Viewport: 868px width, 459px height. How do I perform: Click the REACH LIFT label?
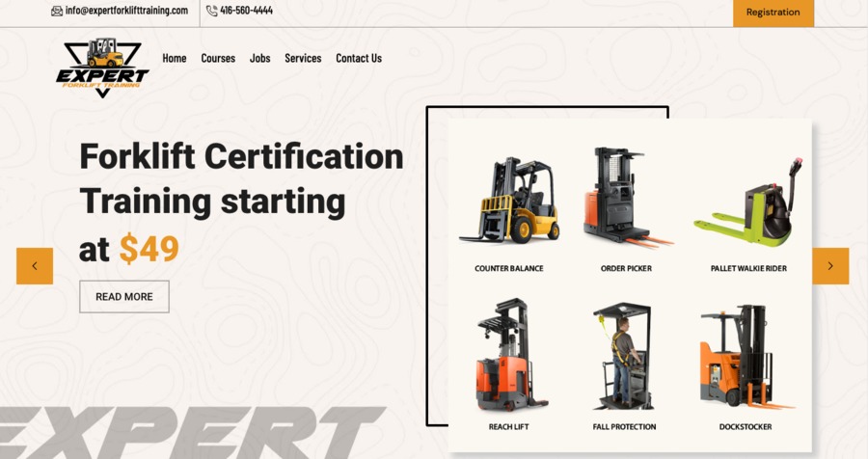[508, 427]
